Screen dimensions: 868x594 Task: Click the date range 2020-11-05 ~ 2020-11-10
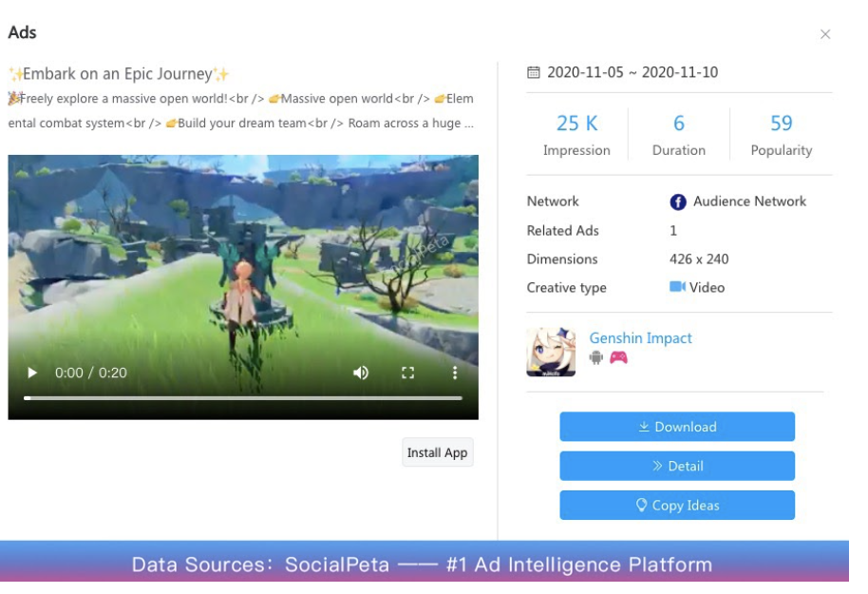(632, 72)
